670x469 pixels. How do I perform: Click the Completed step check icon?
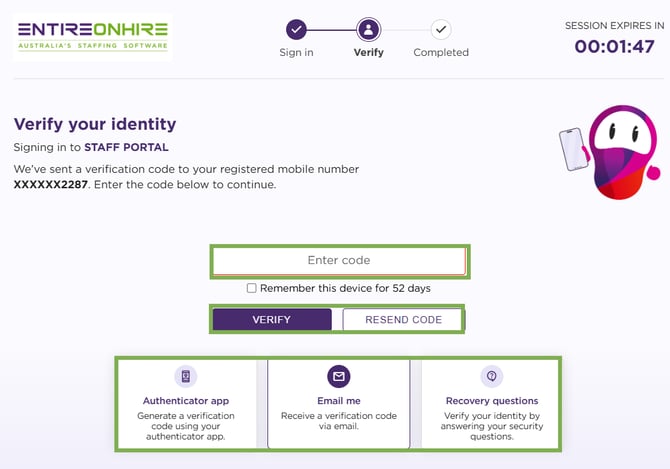[441, 30]
